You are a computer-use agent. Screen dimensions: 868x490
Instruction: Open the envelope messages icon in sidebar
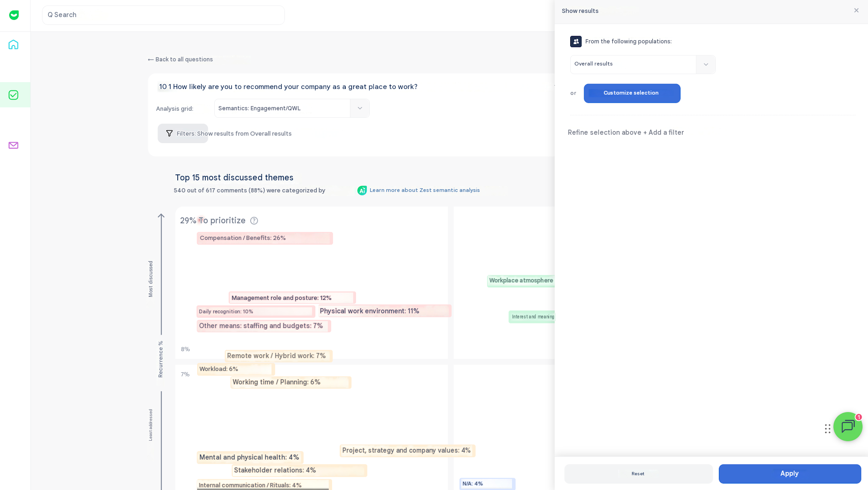coord(13,145)
